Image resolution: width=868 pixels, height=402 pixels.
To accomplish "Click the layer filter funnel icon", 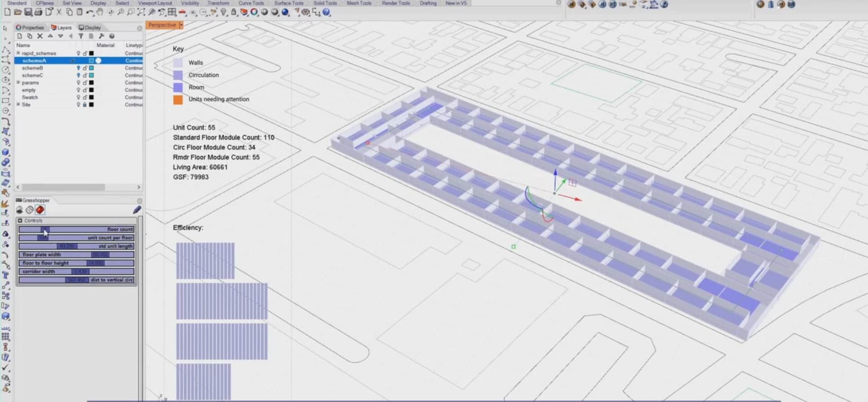I will 81,36.
